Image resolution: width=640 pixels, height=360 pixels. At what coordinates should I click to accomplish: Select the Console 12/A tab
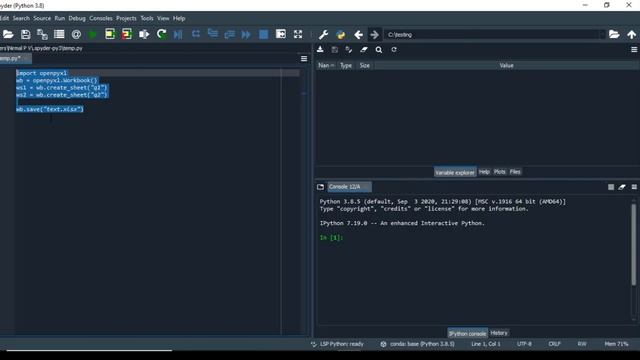tap(349, 187)
